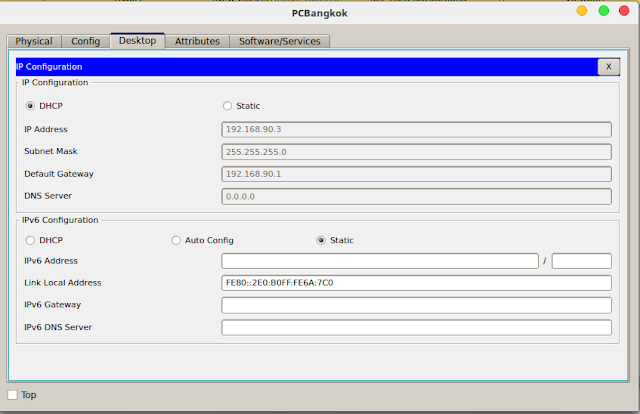Focus the IPv6 DNS Server field

pyautogui.click(x=416, y=327)
